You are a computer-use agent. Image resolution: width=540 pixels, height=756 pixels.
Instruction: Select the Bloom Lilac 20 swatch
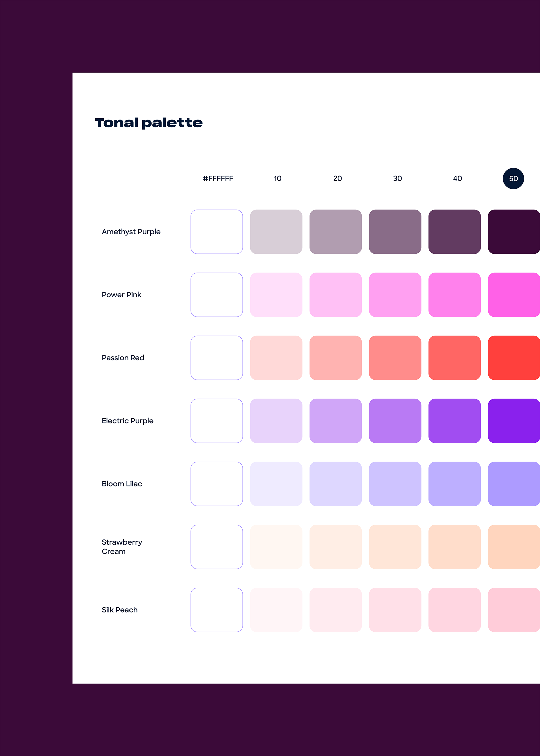point(335,484)
